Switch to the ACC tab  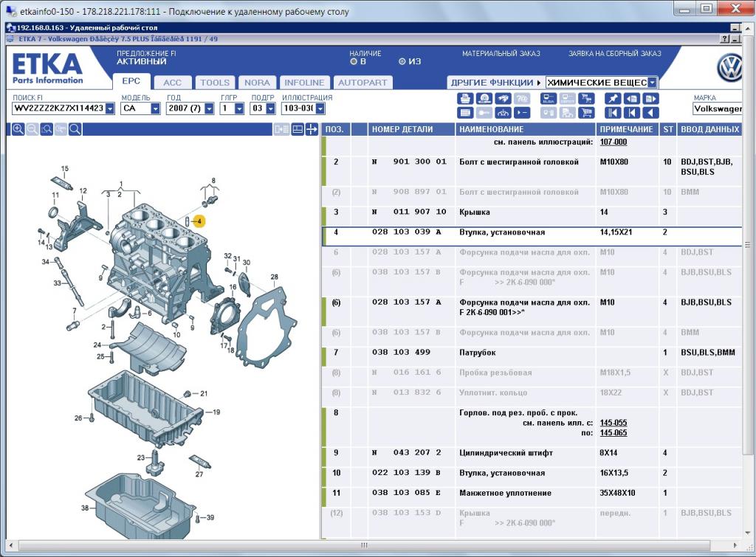coord(172,83)
